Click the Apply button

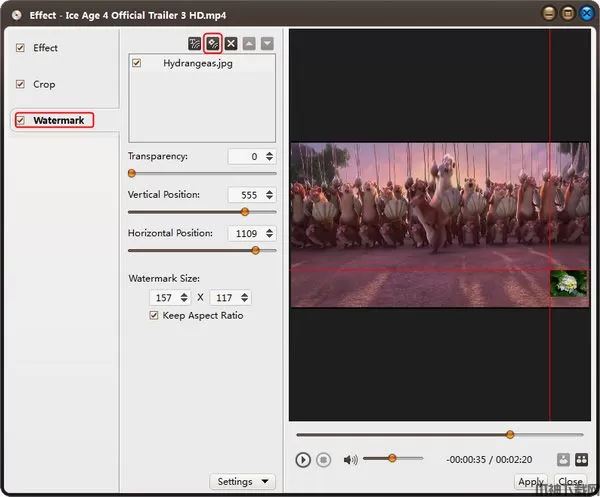pos(531,482)
